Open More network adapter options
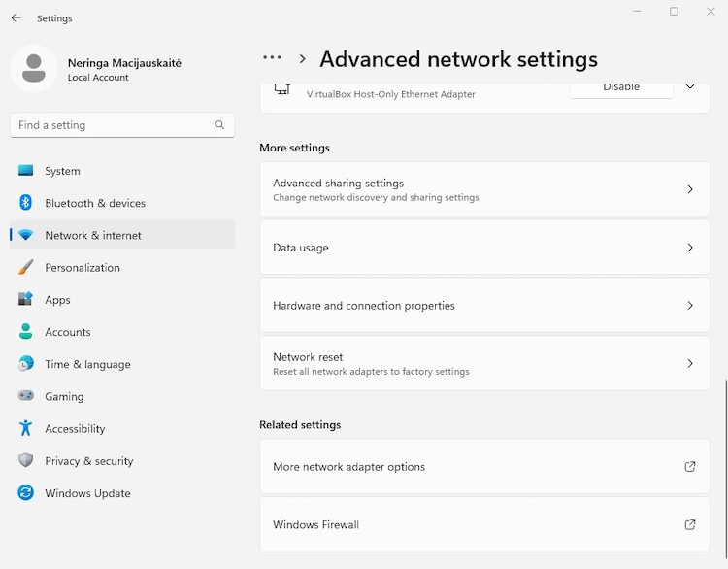The image size is (728, 569). click(x=484, y=466)
